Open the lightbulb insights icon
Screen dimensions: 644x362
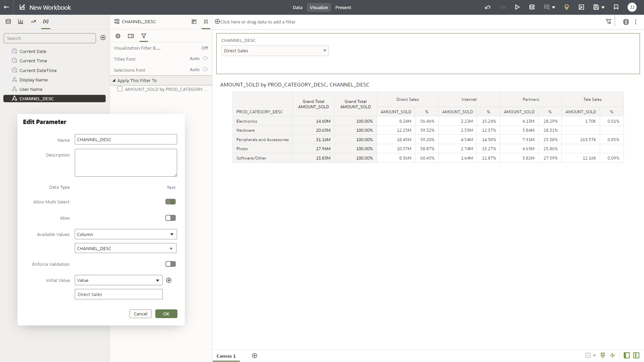pos(567,7)
